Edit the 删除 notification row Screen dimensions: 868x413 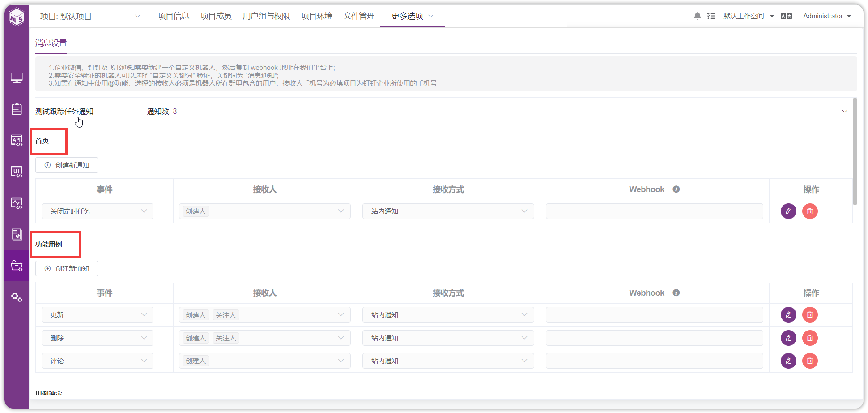788,338
